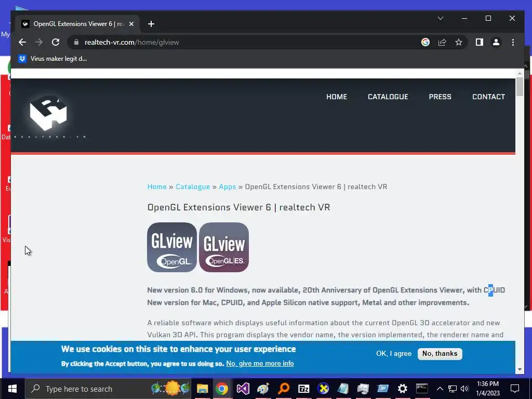Accept cookies with 'OK, I agree'
The image size is (532, 399).
(x=394, y=353)
